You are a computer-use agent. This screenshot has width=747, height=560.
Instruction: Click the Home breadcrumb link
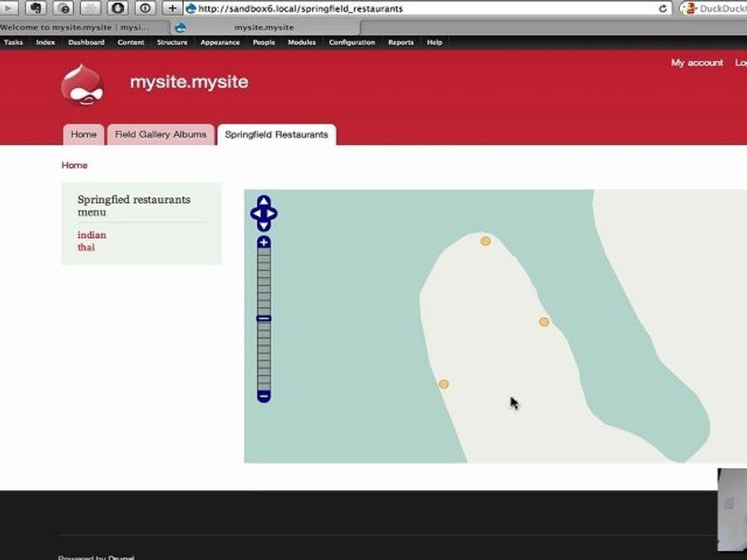(x=75, y=165)
